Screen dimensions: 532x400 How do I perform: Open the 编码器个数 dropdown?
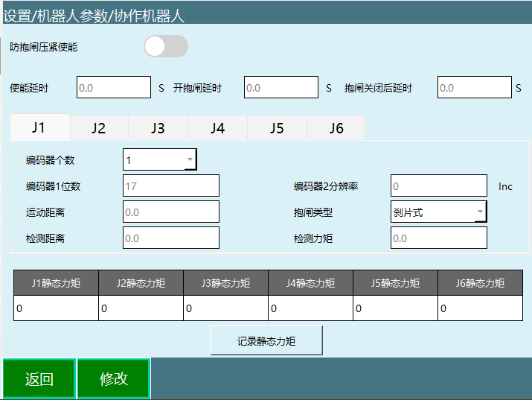159,160
